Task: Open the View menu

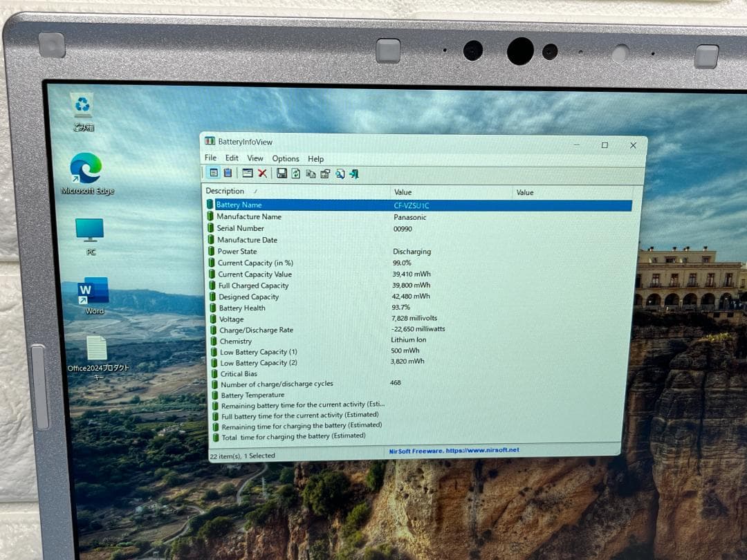Action: 255,158
